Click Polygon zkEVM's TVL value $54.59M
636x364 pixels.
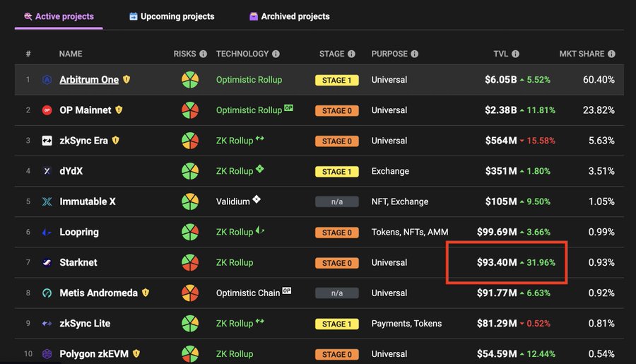click(497, 353)
